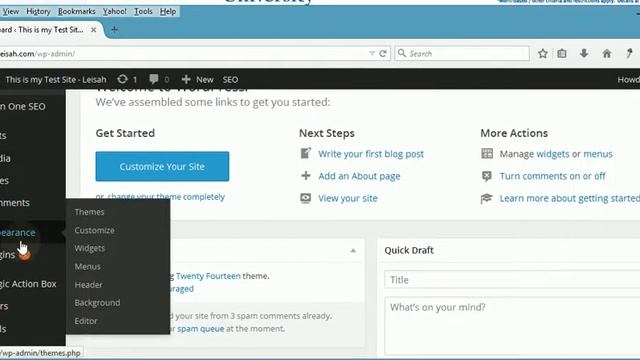Click the Quick Draft Title field
Image resolution: width=640 pixels, height=360 pixels.
tap(512, 280)
